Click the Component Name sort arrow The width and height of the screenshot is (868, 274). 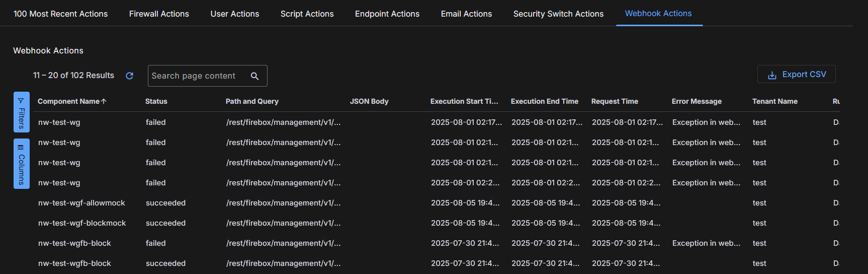pos(104,101)
